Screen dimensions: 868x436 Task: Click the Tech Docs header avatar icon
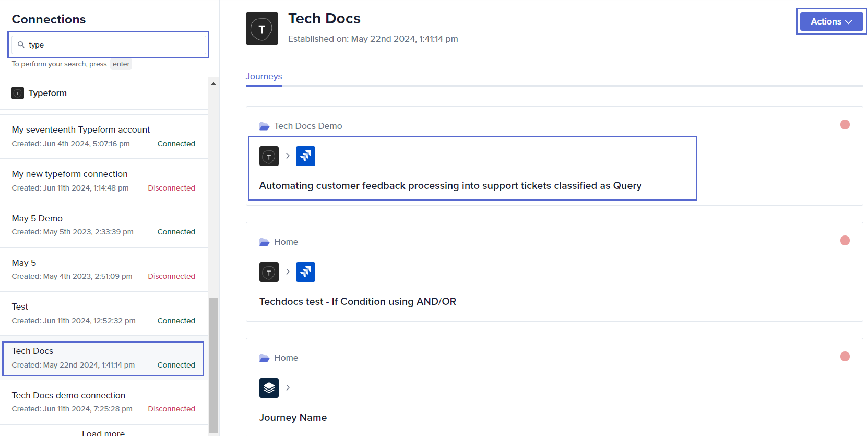tap(262, 29)
